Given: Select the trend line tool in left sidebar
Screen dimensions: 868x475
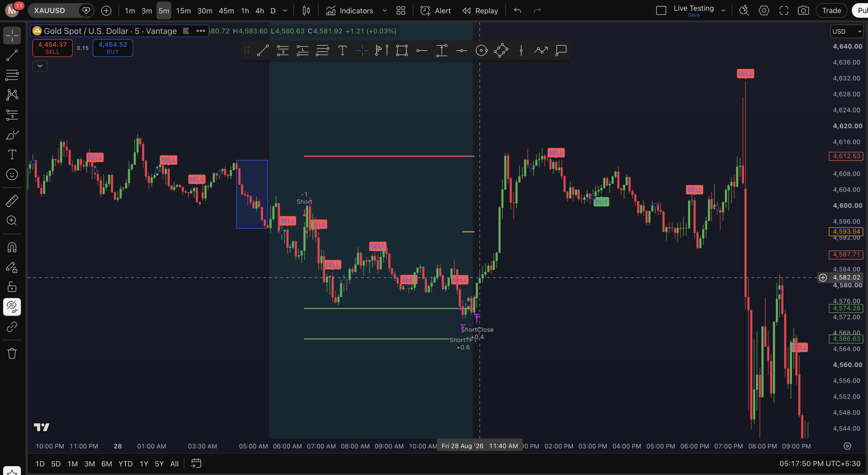Looking at the screenshot, I should coord(12,56).
